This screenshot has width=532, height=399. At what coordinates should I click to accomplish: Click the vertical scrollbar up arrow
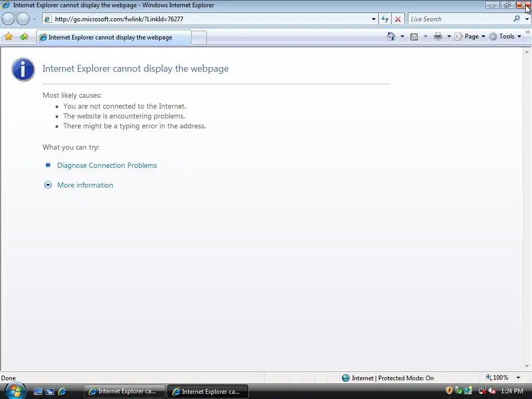pos(527,52)
